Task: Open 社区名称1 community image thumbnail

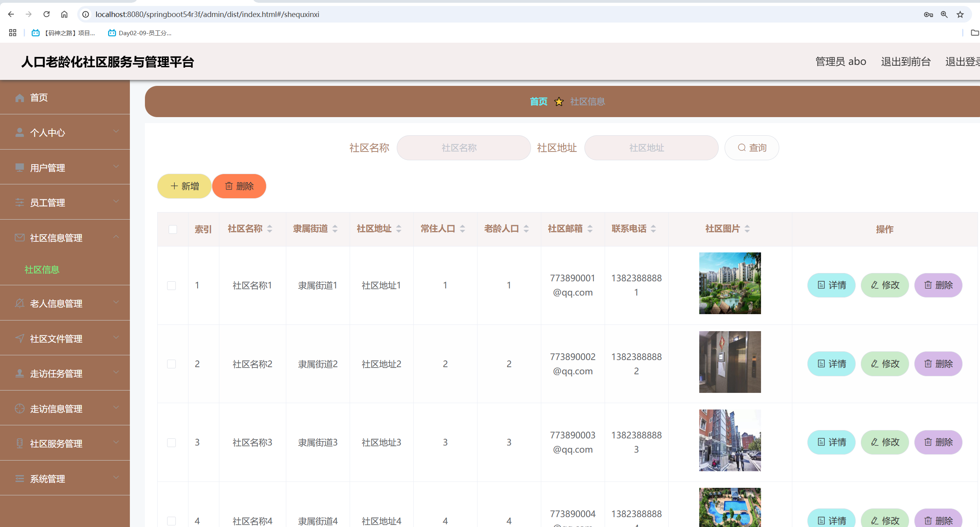Action: pyautogui.click(x=730, y=283)
